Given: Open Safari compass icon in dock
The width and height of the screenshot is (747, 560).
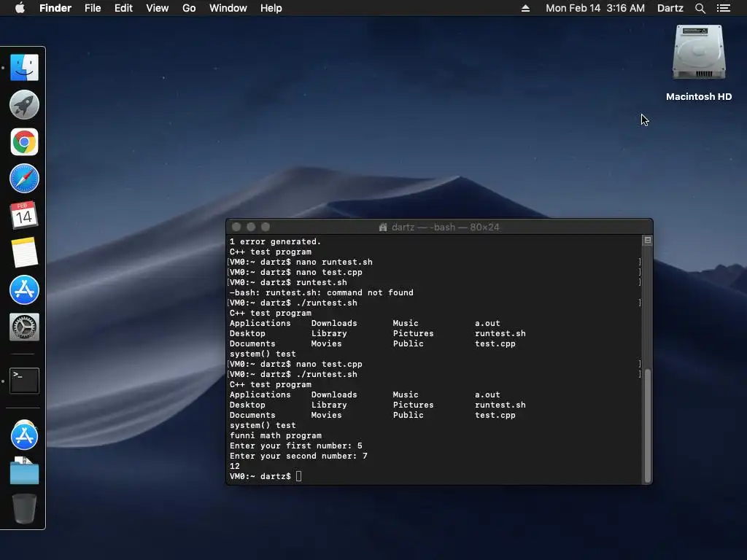Looking at the screenshot, I should tap(24, 179).
